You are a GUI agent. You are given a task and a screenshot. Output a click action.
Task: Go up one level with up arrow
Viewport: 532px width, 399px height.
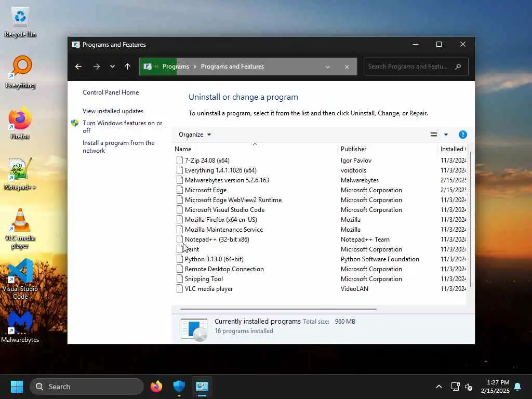(x=128, y=66)
